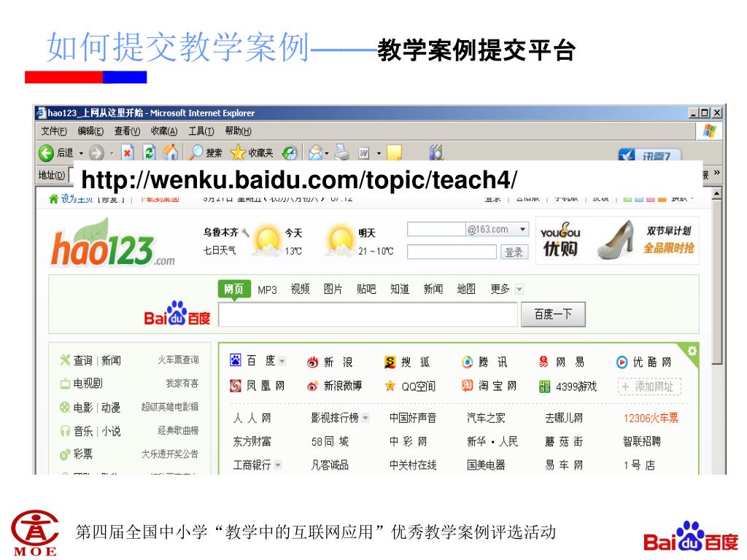The width and height of the screenshot is (747, 560).
Task: Open the 中国好声音 link
Action: click(x=413, y=418)
